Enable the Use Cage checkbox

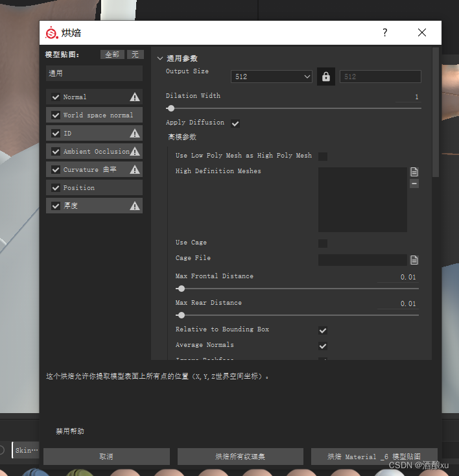[x=323, y=243]
